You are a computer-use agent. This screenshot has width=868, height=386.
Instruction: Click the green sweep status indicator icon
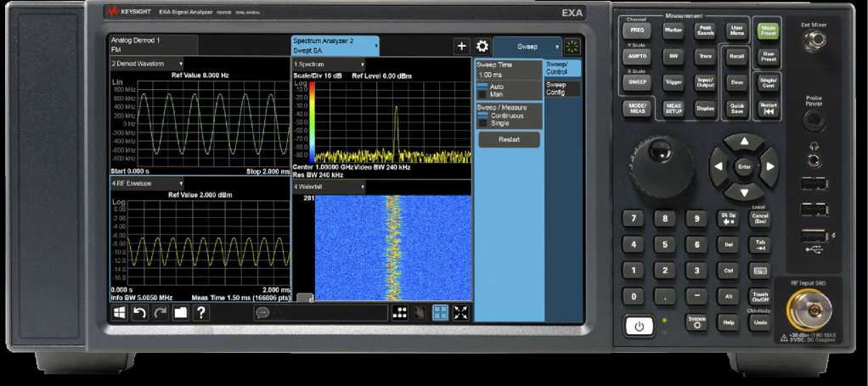pyautogui.click(x=572, y=48)
